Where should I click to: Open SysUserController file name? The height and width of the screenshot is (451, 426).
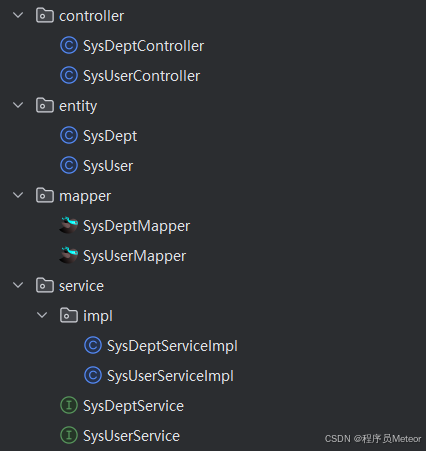(141, 76)
